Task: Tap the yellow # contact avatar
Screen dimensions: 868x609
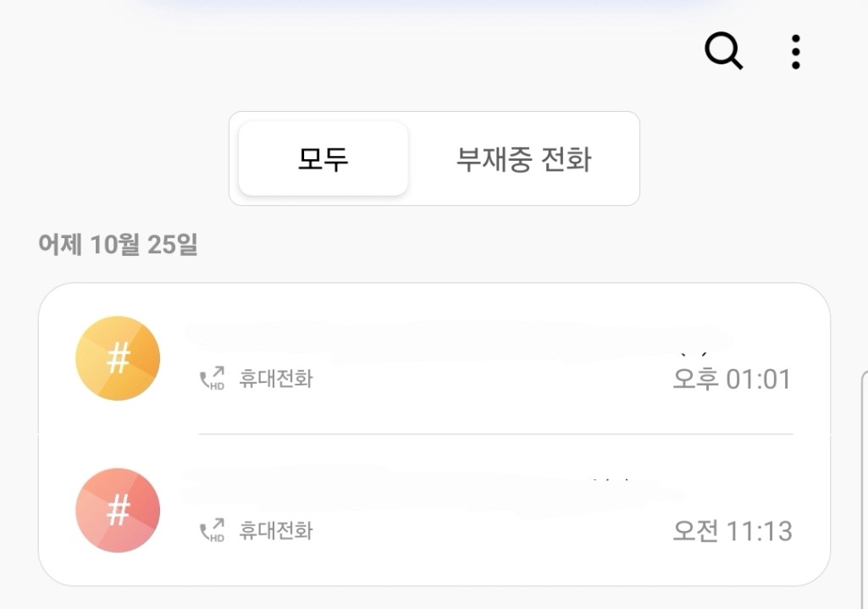Action: point(118,358)
